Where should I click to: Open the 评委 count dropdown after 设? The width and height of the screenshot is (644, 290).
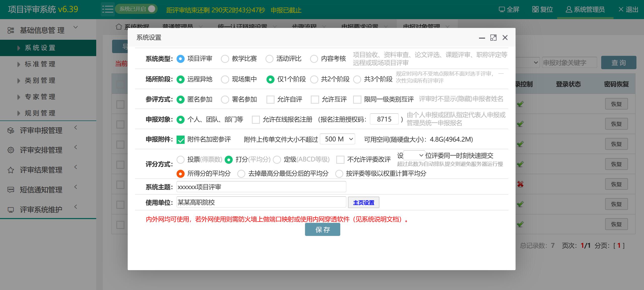click(x=414, y=155)
